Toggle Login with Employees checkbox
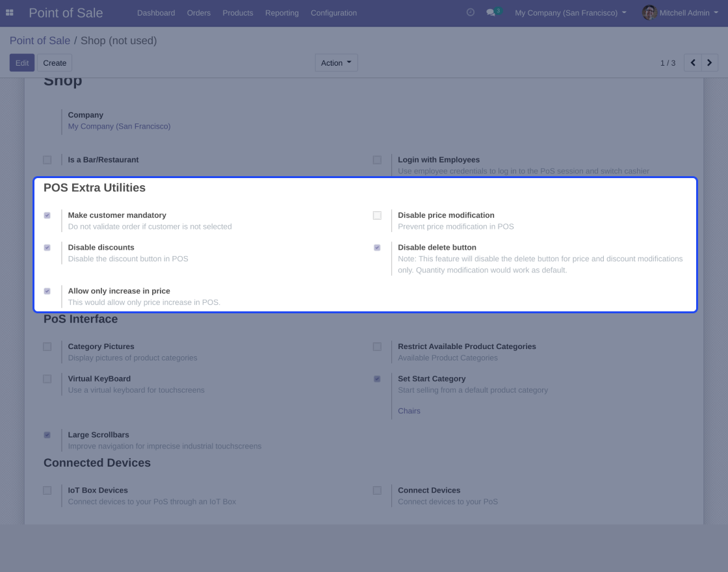Image resolution: width=728 pixels, height=572 pixels. 377,160
